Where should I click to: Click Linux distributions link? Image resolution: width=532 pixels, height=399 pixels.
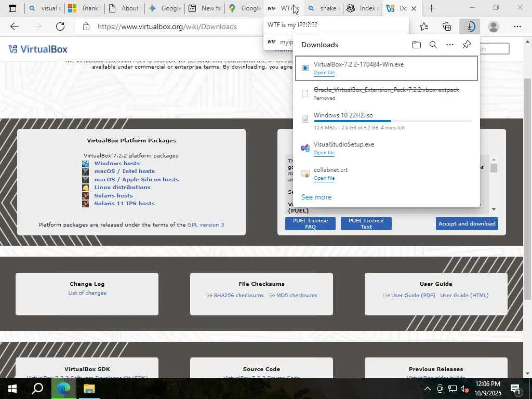point(122,187)
